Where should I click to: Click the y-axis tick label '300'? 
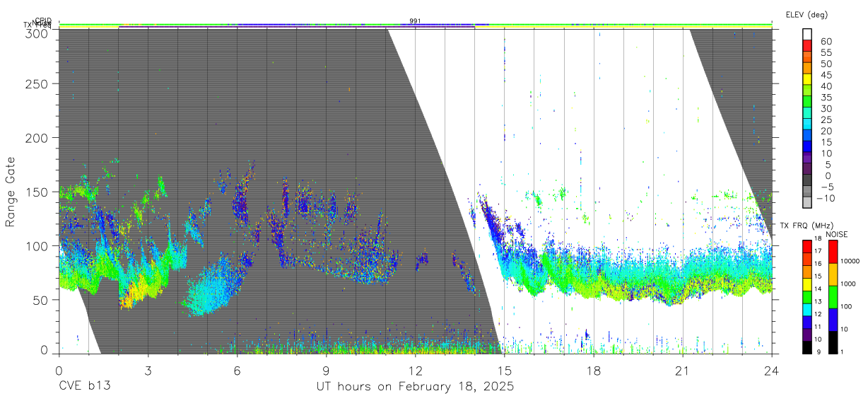[x=37, y=33]
